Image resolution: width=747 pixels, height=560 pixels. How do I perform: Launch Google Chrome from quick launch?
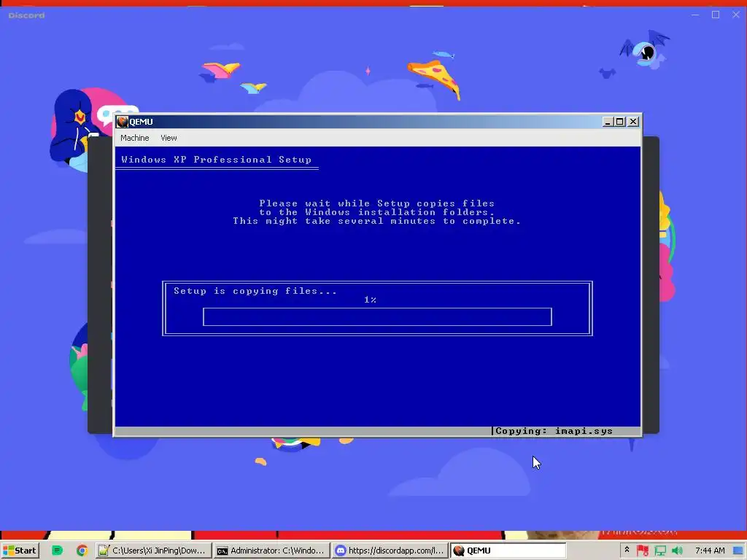point(82,551)
